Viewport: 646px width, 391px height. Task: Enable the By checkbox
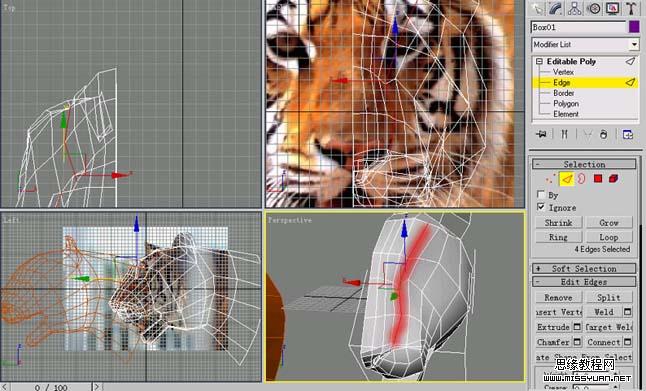pyautogui.click(x=541, y=194)
